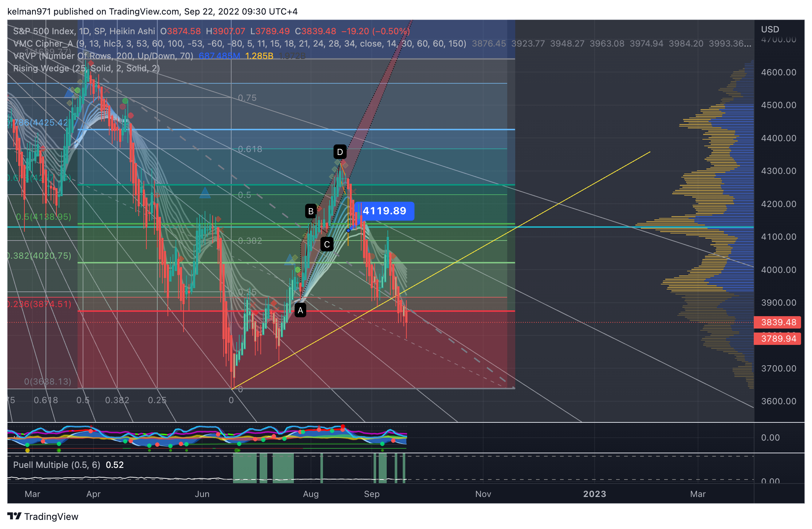This screenshot has height=529, width=812.
Task: Click the USD currency label on price axis
Action: 770,29
